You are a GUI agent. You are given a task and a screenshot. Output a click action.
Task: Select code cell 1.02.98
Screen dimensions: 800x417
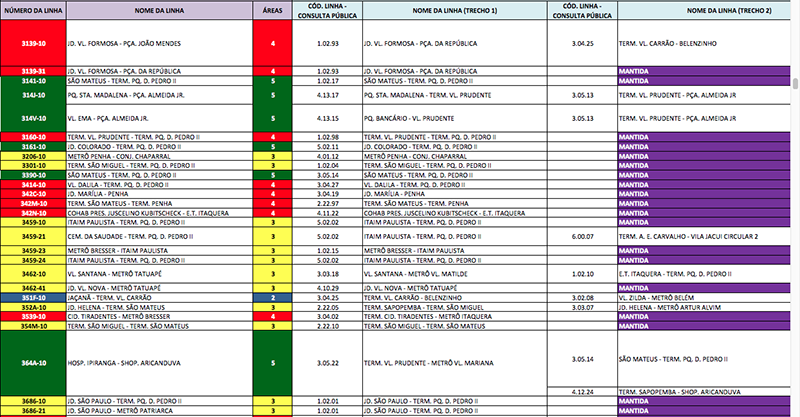[x=328, y=137]
